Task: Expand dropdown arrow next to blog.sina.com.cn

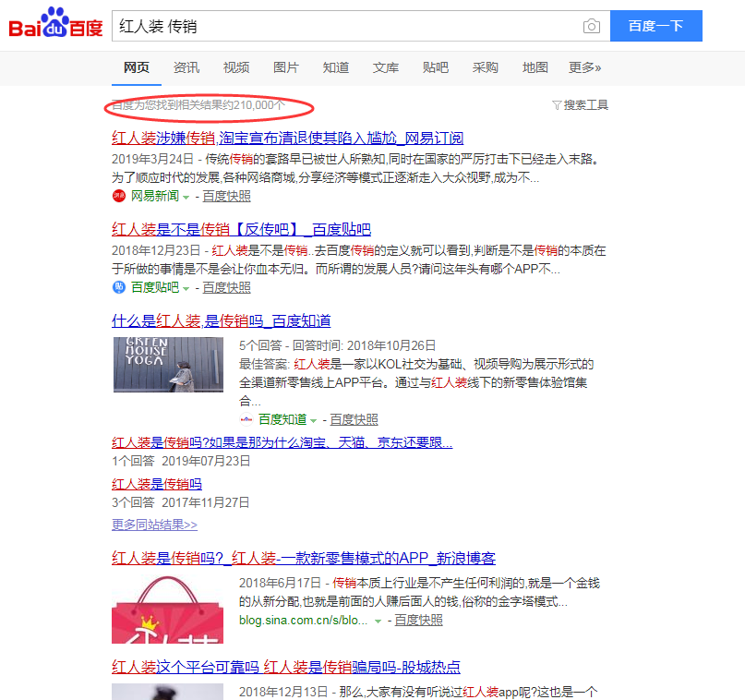Action: (x=378, y=622)
